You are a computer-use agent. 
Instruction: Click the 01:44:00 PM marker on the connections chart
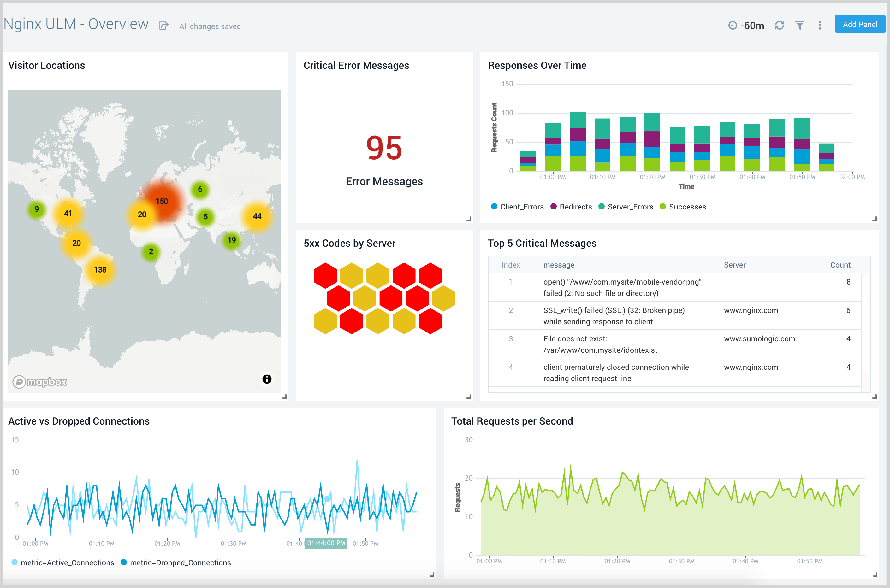click(326, 543)
